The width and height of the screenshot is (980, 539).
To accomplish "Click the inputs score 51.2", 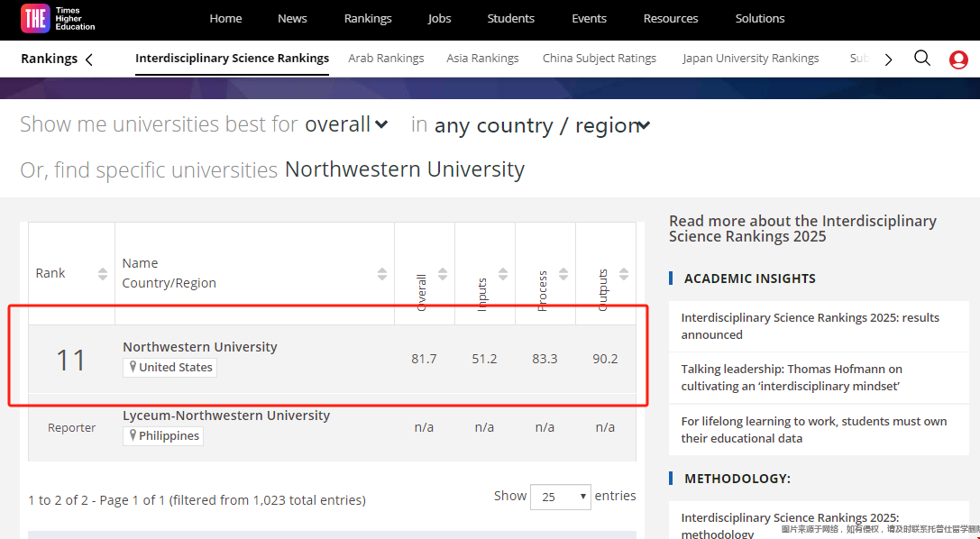I will (x=484, y=359).
